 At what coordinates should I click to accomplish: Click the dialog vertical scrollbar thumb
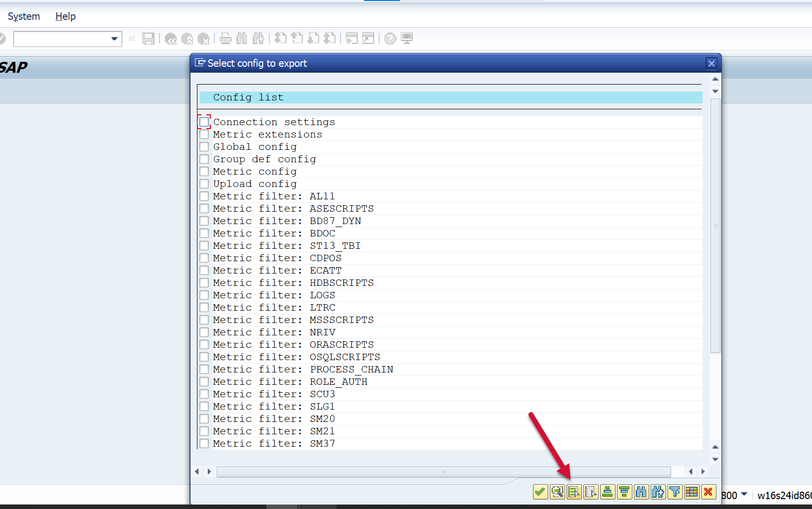coord(715,226)
